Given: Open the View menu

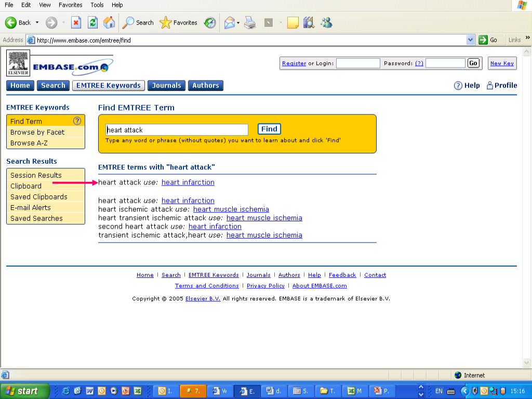Looking at the screenshot, I should 45,5.
